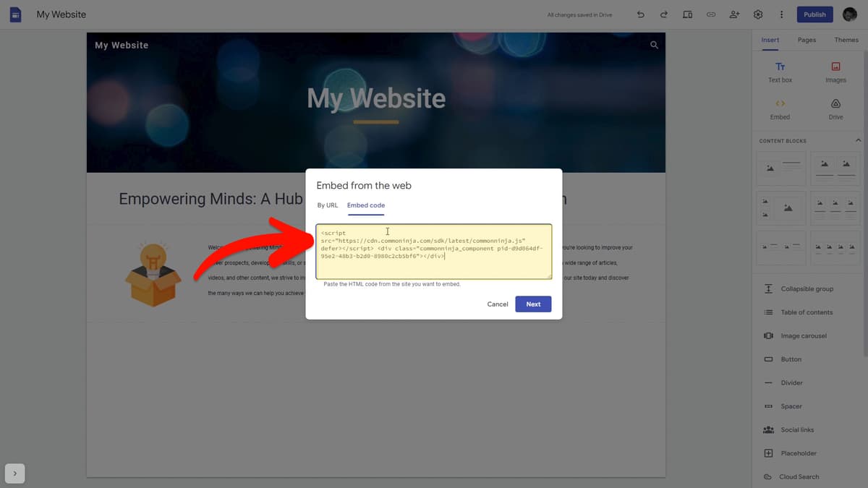Insert a Divider
868x488 pixels.
pos(783,382)
